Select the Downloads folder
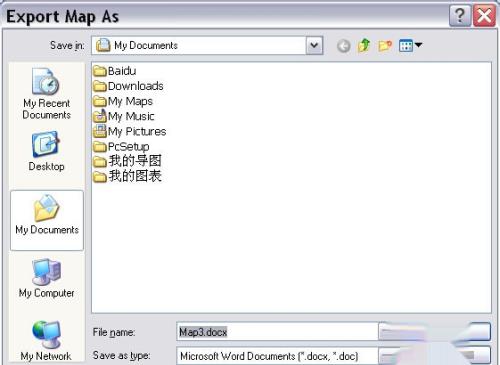 (x=128, y=86)
